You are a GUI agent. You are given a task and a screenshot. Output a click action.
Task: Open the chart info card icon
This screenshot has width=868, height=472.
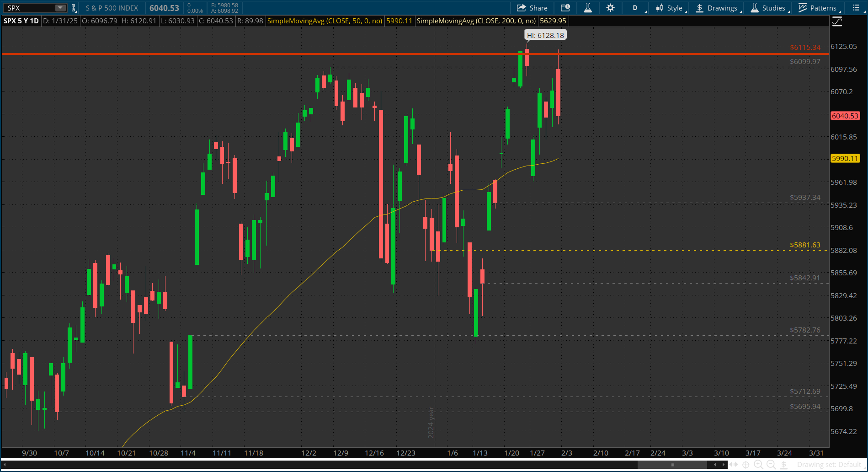click(565, 8)
